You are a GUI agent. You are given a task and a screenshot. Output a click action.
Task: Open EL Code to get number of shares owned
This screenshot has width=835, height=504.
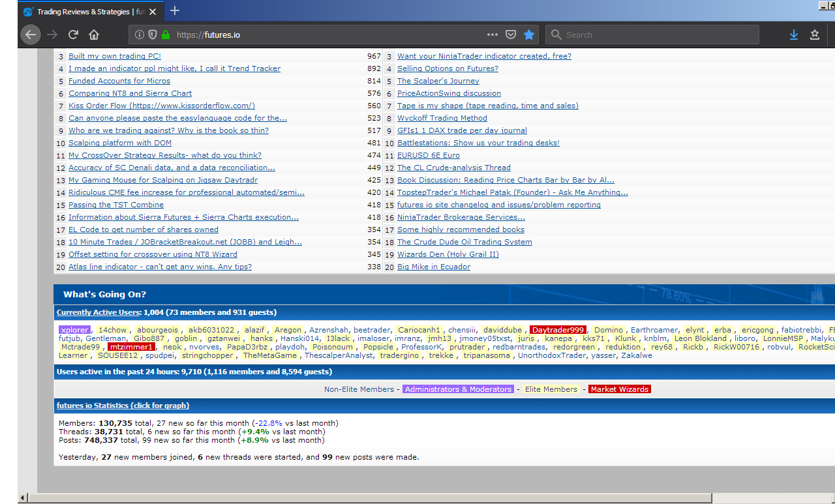(144, 230)
